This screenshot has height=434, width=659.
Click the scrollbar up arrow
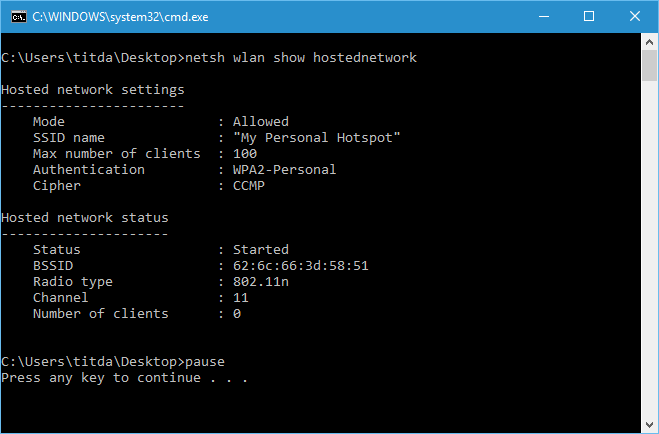click(x=649, y=42)
